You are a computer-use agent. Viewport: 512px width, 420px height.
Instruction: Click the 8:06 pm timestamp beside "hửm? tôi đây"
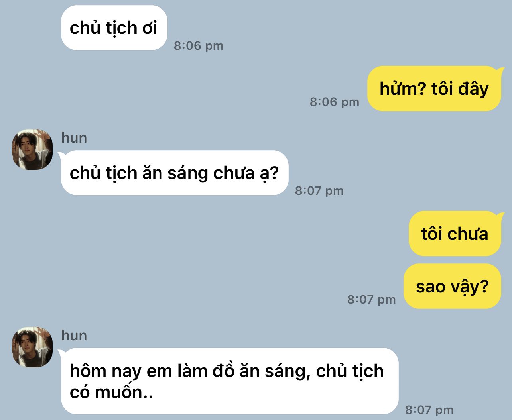tap(335, 102)
